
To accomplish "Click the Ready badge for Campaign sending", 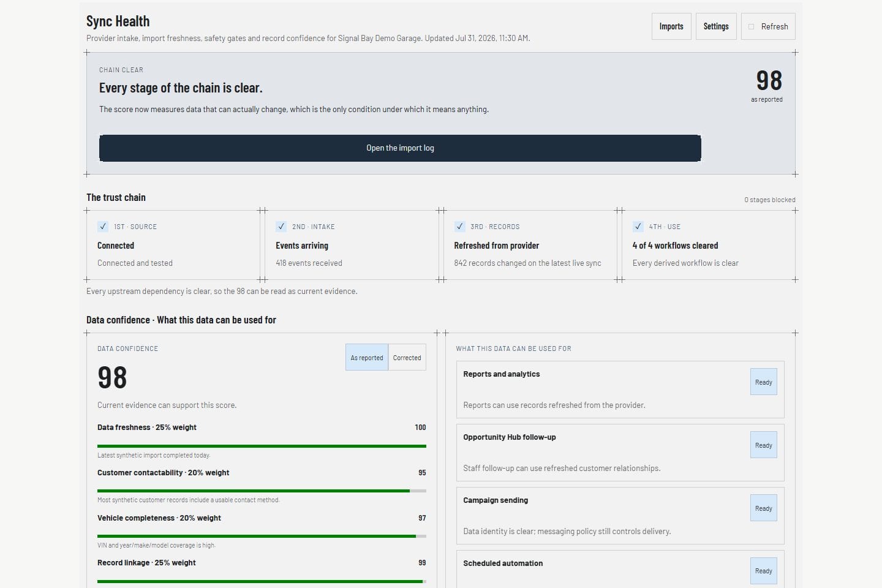I will pyautogui.click(x=764, y=508).
